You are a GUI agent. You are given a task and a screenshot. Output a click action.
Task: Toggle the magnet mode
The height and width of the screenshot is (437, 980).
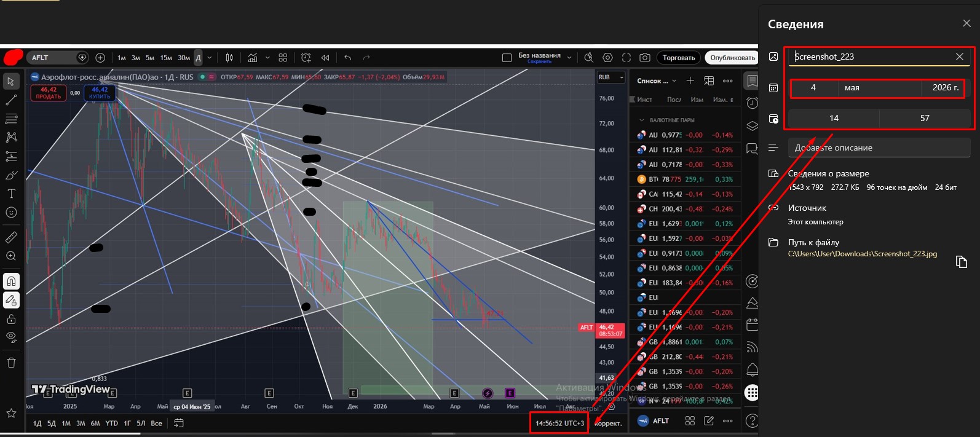coord(11,281)
